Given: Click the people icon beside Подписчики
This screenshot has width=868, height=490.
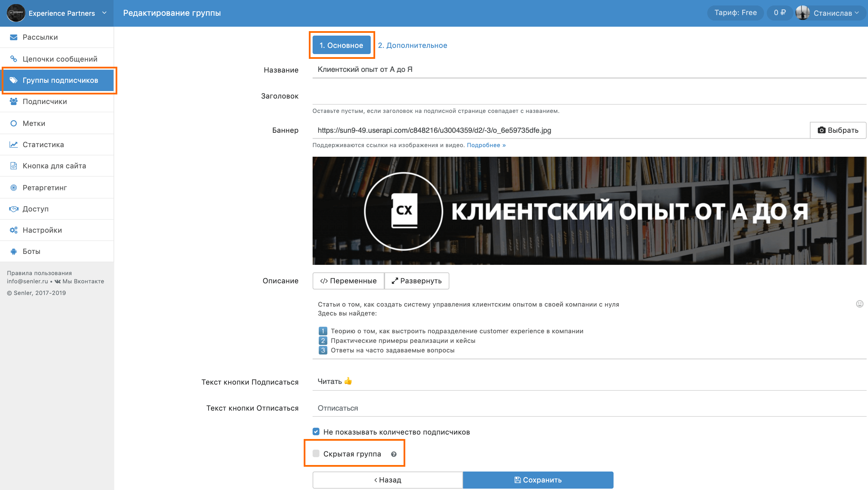Looking at the screenshot, I should point(14,102).
